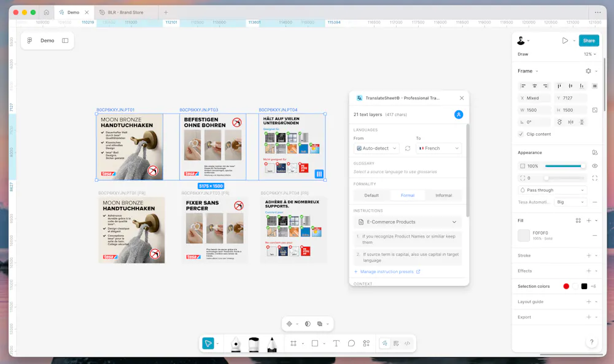Toggle layer visibility eye in Appearance
Image resolution: width=614 pixels, height=364 pixels.
point(594,166)
